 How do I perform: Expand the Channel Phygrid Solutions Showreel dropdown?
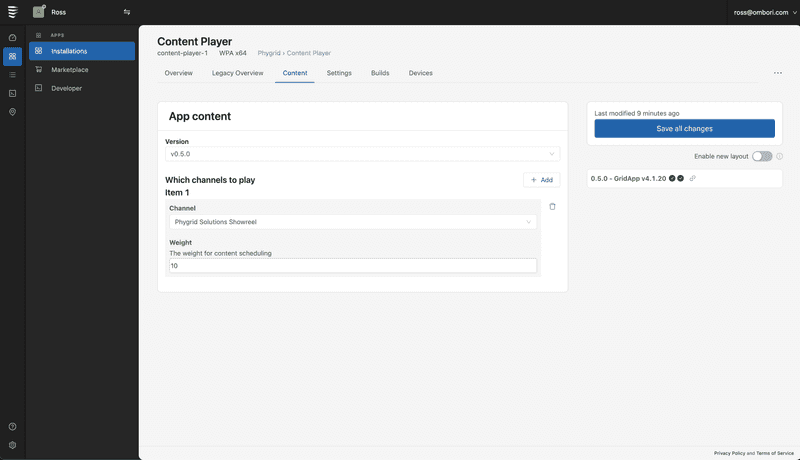pos(352,222)
